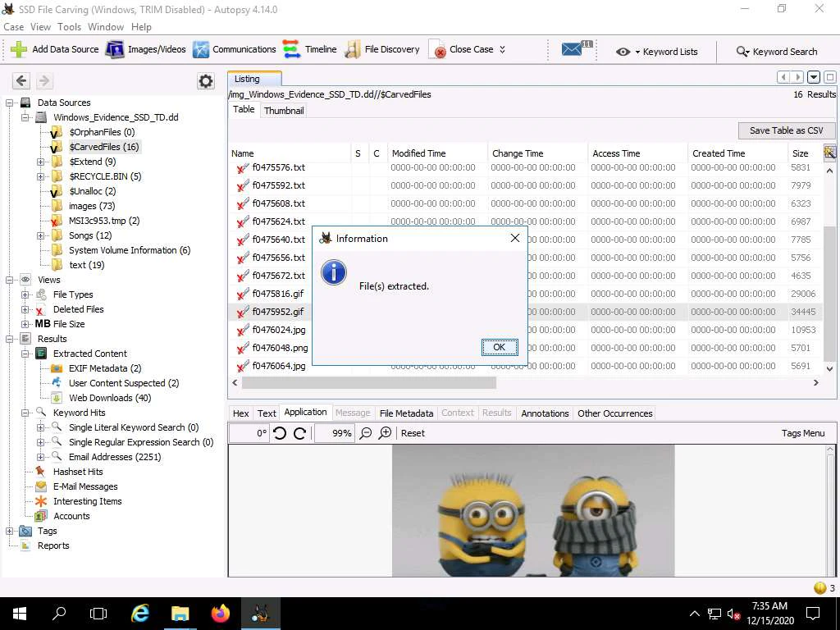Switch to the Hex tab
Screen dimensions: 840x630
(x=240, y=413)
